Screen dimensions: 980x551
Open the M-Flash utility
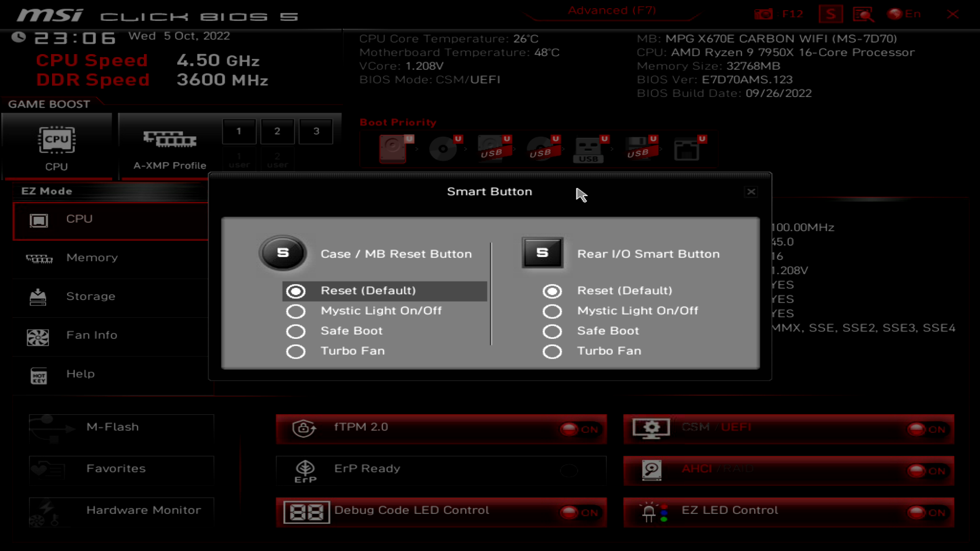pos(112,427)
